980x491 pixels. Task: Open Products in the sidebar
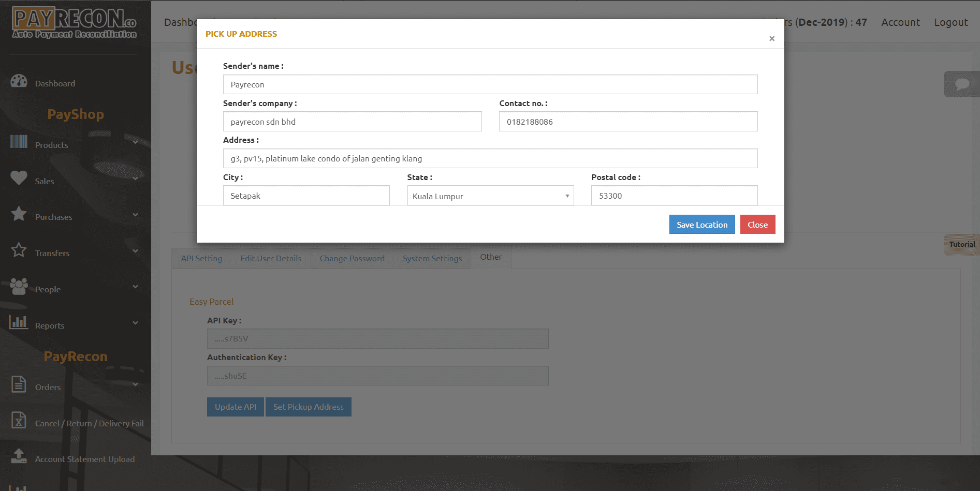pyautogui.click(x=51, y=145)
